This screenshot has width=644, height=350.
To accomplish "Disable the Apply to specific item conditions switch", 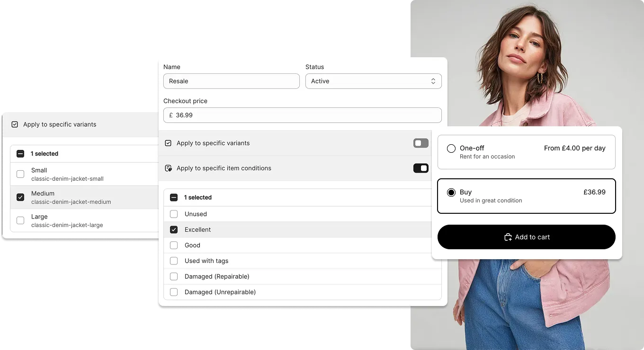I will pyautogui.click(x=420, y=168).
